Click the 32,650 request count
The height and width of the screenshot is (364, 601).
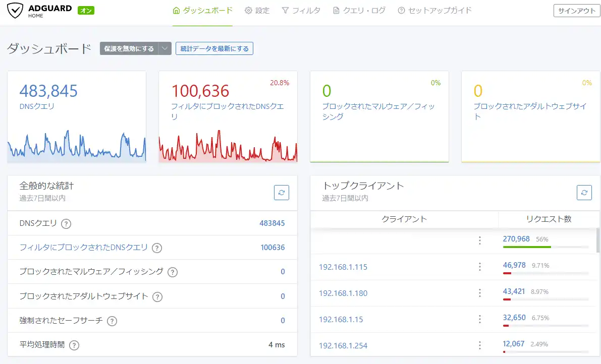point(514,317)
